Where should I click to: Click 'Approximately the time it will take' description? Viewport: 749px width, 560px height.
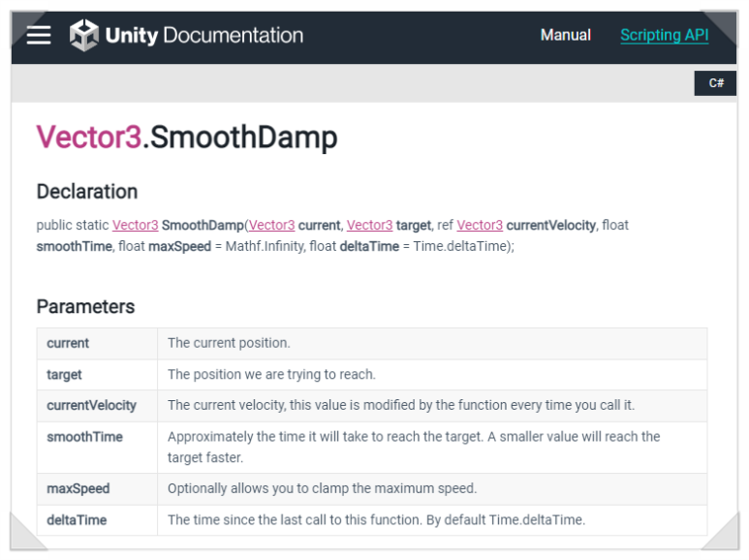pos(414,447)
